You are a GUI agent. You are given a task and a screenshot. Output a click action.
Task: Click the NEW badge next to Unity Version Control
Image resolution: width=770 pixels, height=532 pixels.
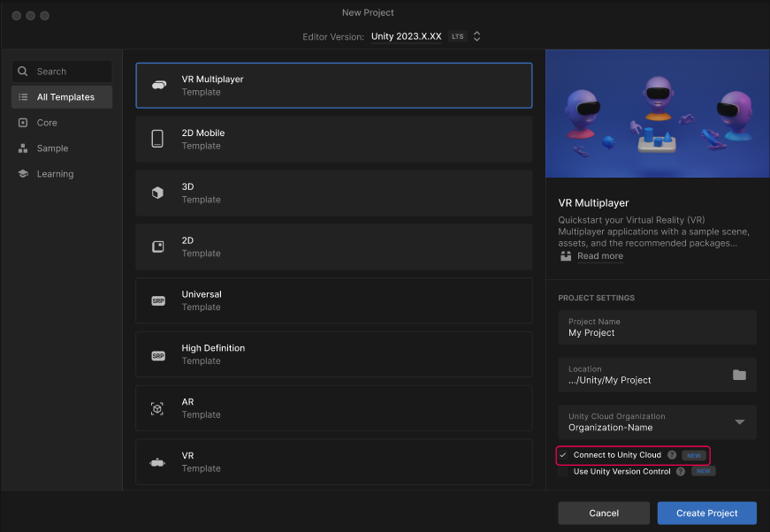point(704,471)
